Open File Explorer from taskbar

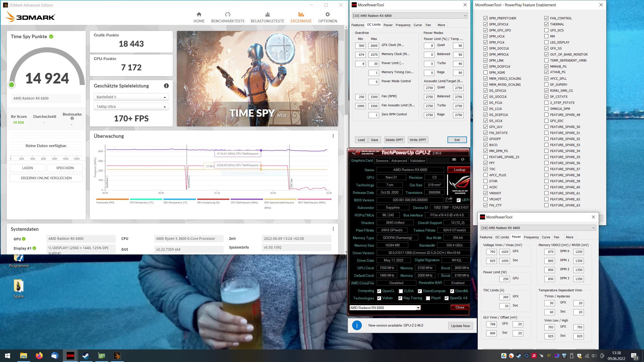tap(23, 356)
